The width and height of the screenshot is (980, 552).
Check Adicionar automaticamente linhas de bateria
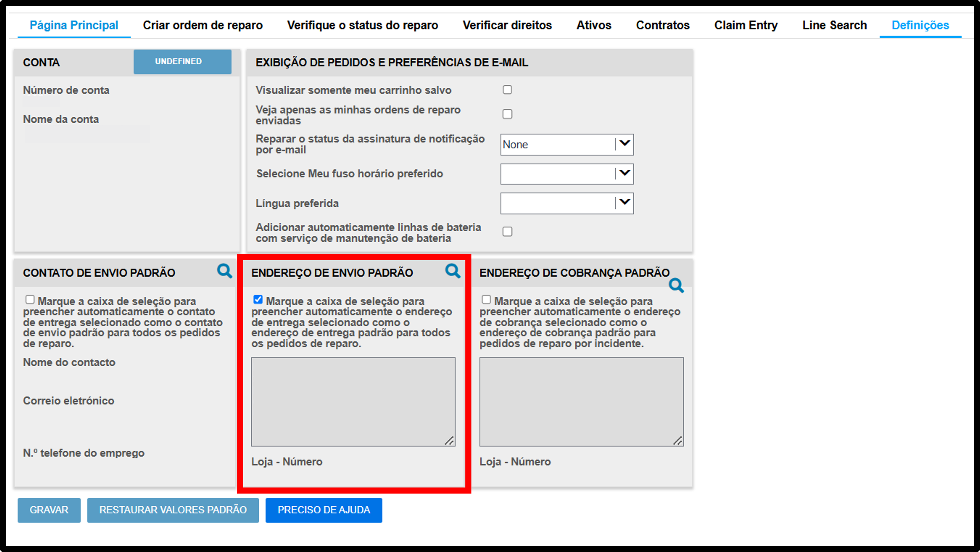pos(507,232)
